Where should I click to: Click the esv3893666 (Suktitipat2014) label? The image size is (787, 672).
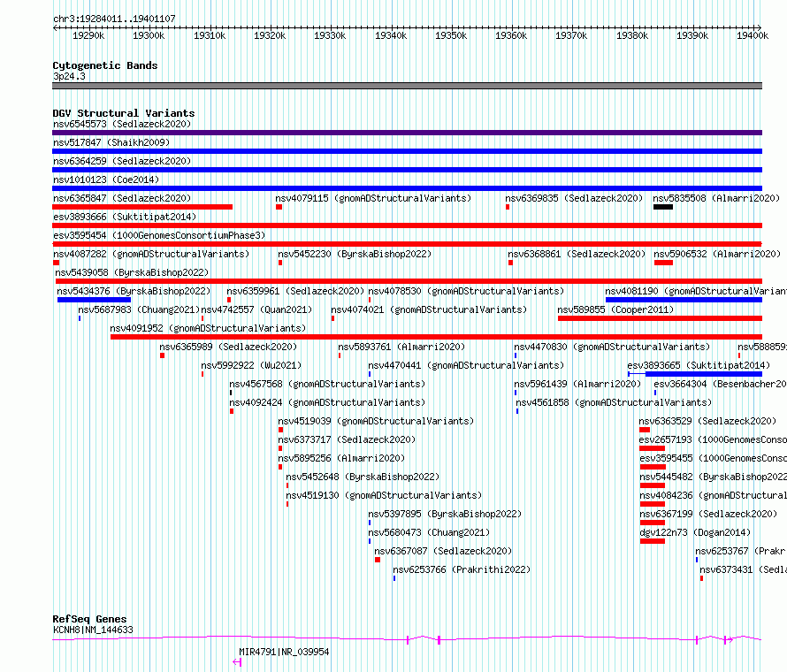125,217
